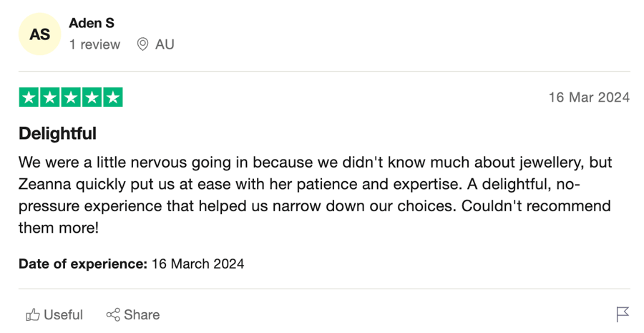Click the 'Date of experience' label
644x333 pixels.
tap(83, 264)
